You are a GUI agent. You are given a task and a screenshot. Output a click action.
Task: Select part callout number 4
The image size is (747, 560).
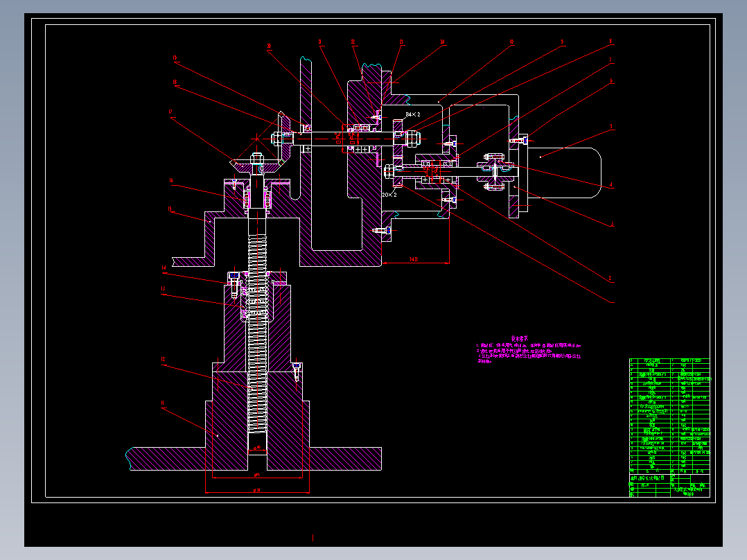611,185
